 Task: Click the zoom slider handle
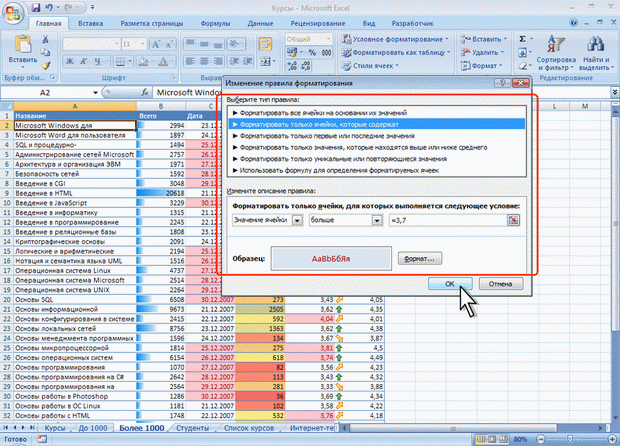point(570,438)
